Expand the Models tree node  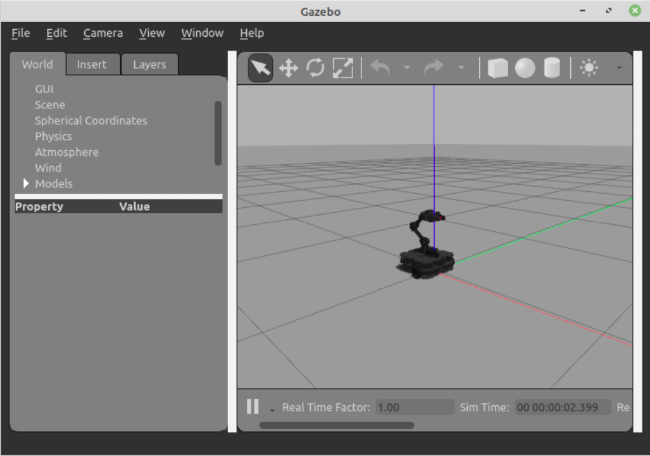(x=26, y=183)
